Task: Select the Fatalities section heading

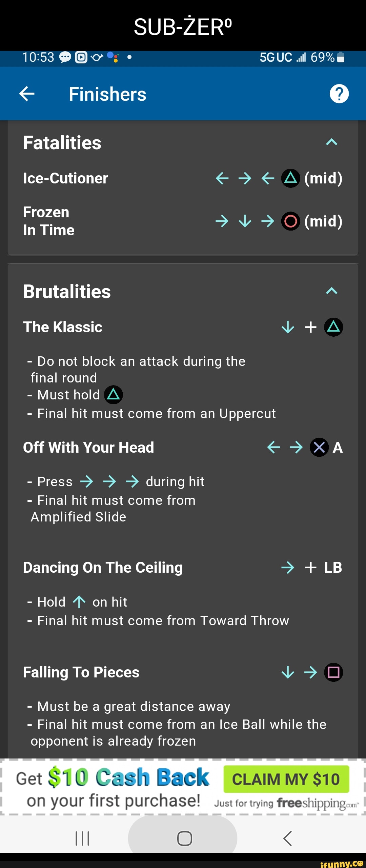Action: coord(62,143)
